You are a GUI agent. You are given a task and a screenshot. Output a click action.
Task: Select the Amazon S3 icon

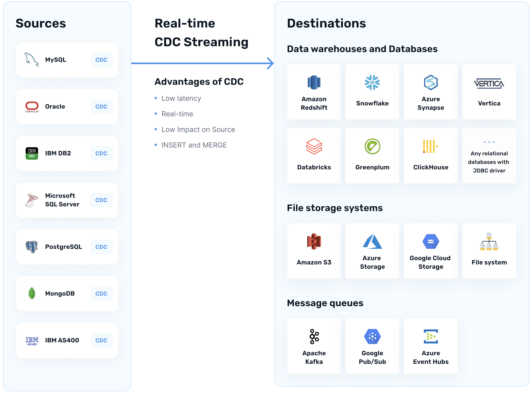pos(314,241)
